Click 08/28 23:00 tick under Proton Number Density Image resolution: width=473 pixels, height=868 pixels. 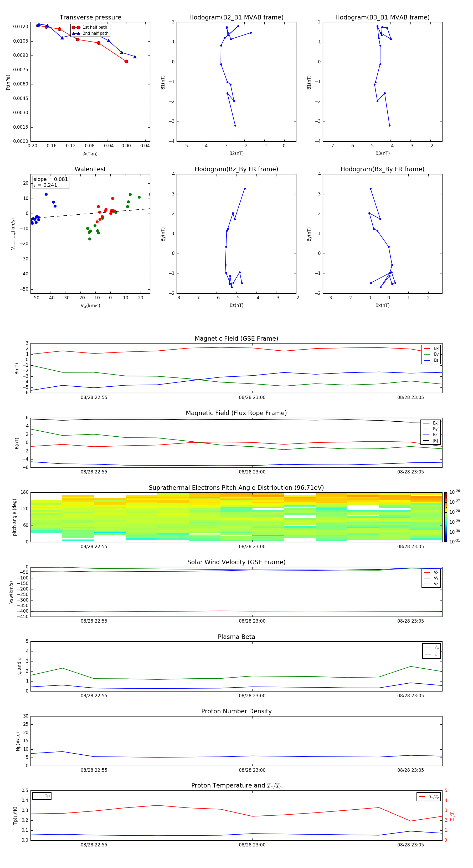point(252,770)
